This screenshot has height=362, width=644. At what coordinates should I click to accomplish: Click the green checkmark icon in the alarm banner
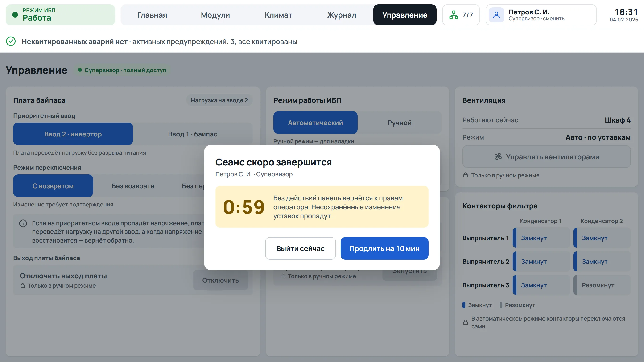(x=11, y=41)
